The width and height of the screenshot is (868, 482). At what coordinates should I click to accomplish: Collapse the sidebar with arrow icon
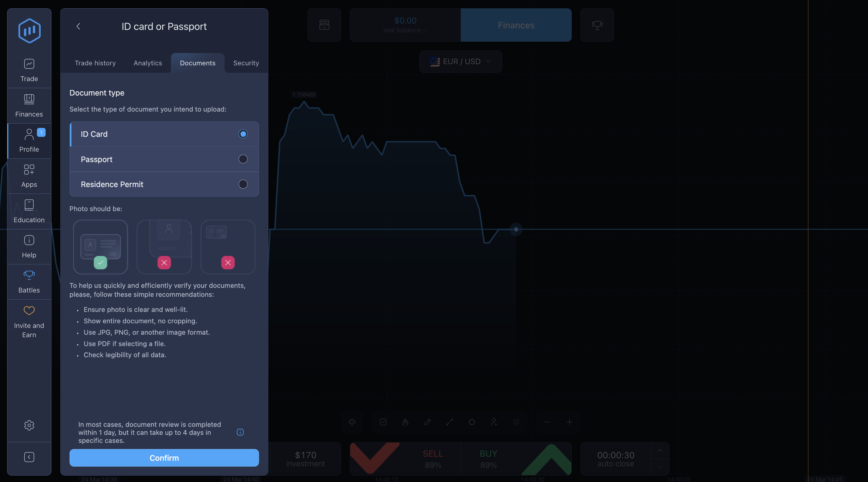(x=29, y=457)
